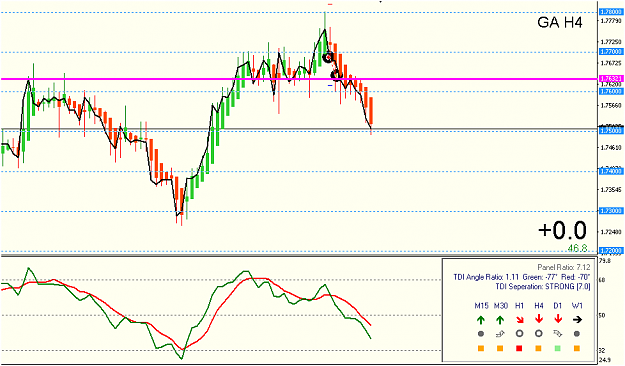Click the H1 red diagonal down arrow
The height and width of the screenshot is (366, 625).
tap(519, 319)
